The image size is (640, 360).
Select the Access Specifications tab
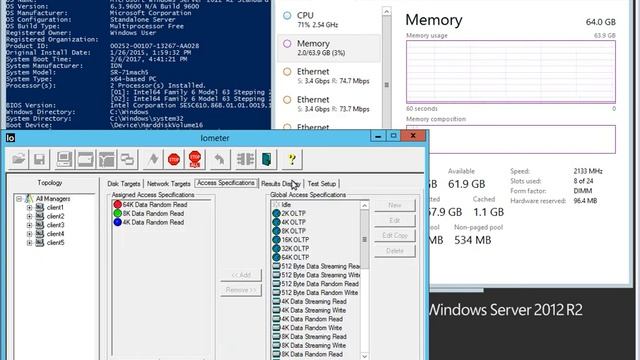coord(226,183)
